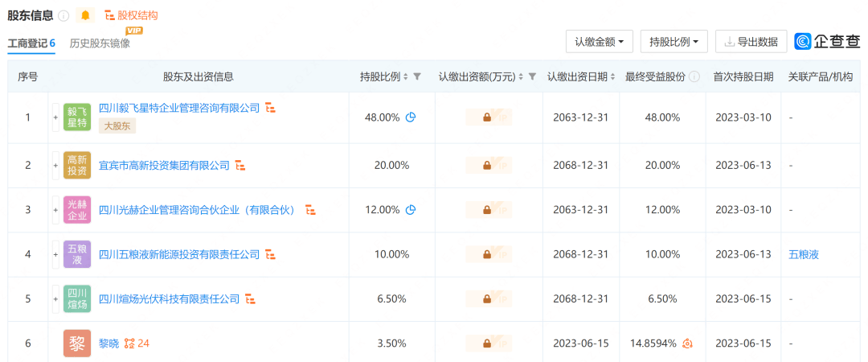The width and height of the screenshot is (868, 362).
Task: Click the 大股东 tag
Action: (x=117, y=125)
